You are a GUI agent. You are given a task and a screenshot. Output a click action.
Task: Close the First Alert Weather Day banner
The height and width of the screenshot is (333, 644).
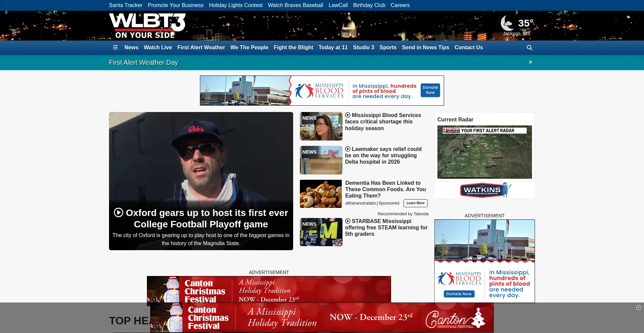pos(531,62)
